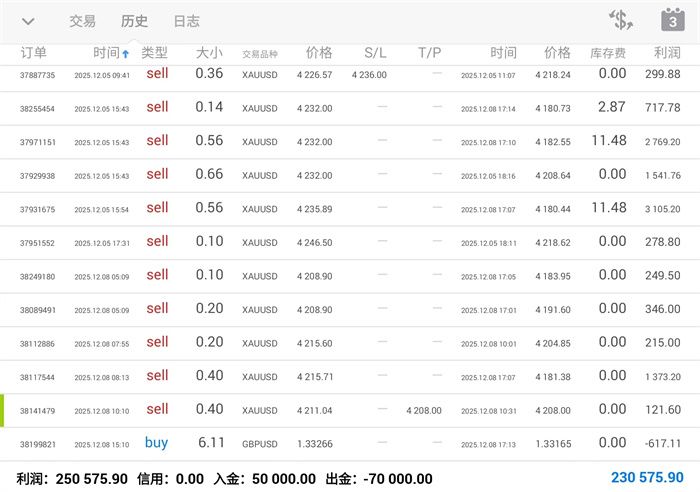Open the calendar period icon
Image resolution: width=700 pixels, height=492 pixels.
coord(673,20)
